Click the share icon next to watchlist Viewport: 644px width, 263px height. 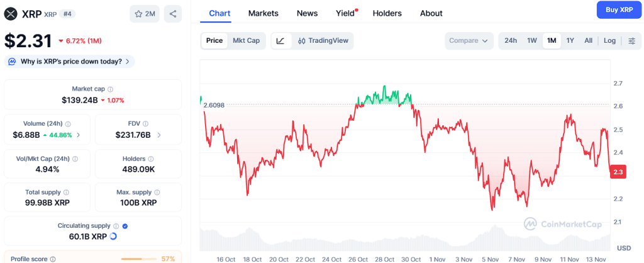(x=173, y=14)
